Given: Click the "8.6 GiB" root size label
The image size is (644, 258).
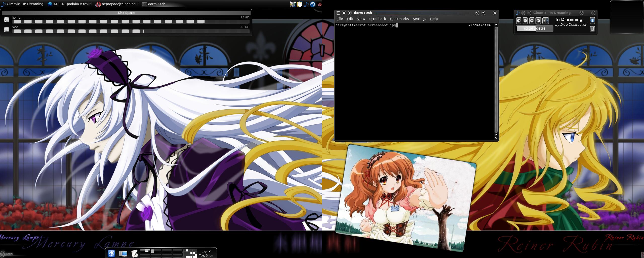Looking at the screenshot, I should coord(245,27).
